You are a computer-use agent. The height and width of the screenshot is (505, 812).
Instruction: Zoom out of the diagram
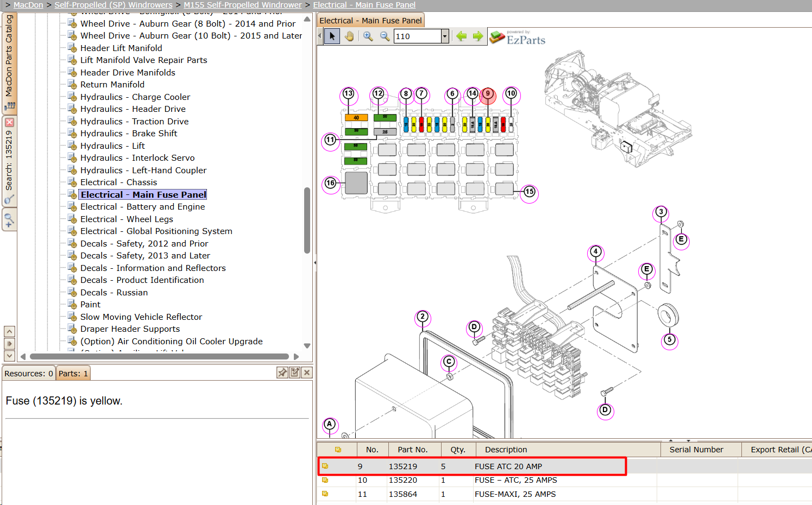[x=385, y=36]
